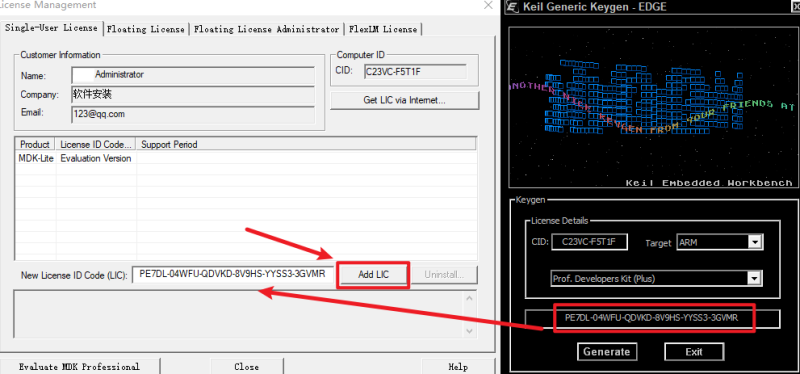Click the Evaluation Version cell
800x374 pixels.
(96, 158)
